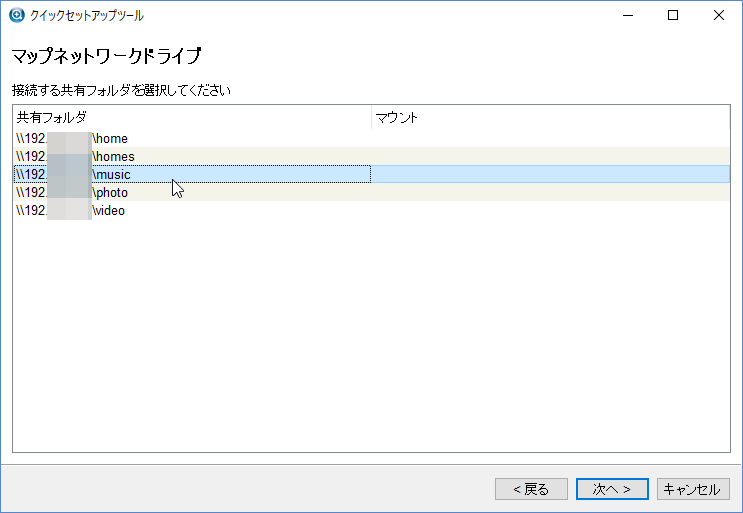The image size is (743, 513).
Task: Click the キャンセル cancel button
Action: [x=693, y=489]
